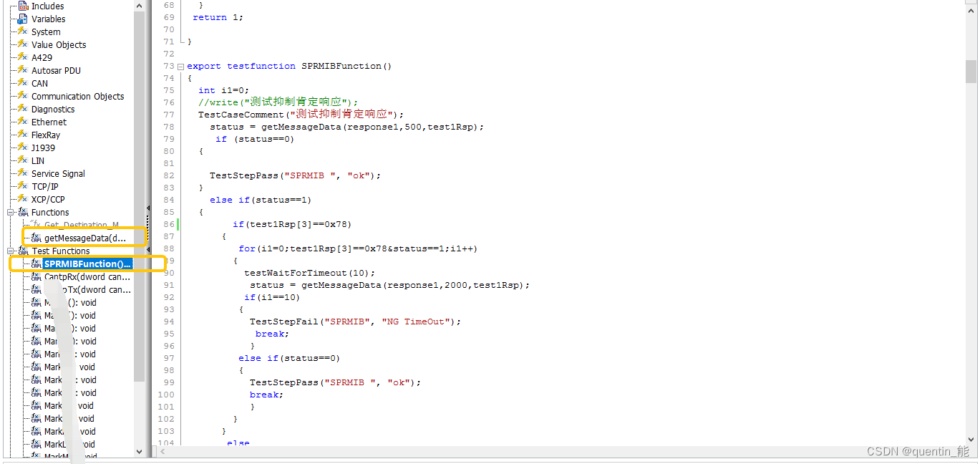This screenshot has width=980, height=464.
Task: Click the Includes icon in the tree
Action: tap(23, 6)
